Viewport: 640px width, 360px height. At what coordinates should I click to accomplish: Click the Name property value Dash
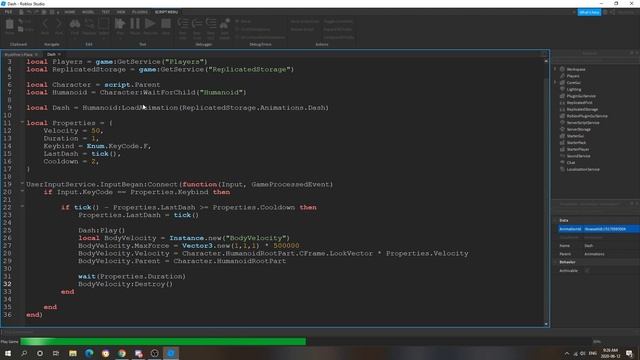pyautogui.click(x=589, y=246)
